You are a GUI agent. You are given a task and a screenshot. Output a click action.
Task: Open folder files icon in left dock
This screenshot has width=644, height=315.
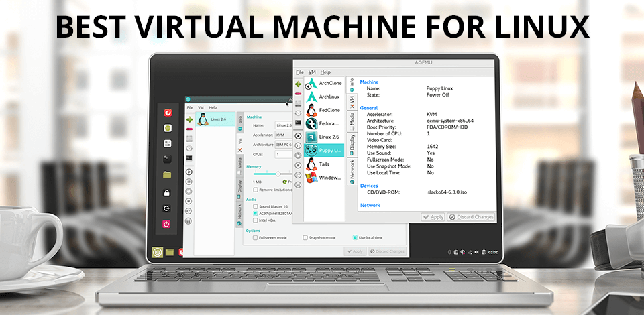coord(167,175)
